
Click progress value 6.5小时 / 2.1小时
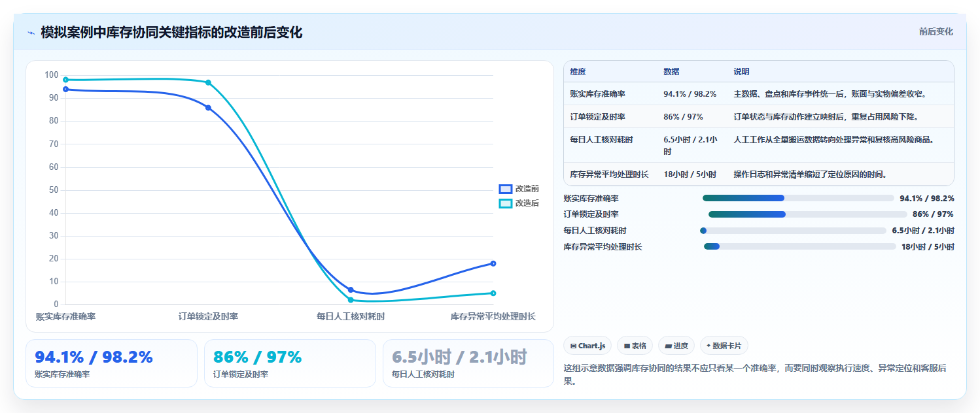pos(923,231)
